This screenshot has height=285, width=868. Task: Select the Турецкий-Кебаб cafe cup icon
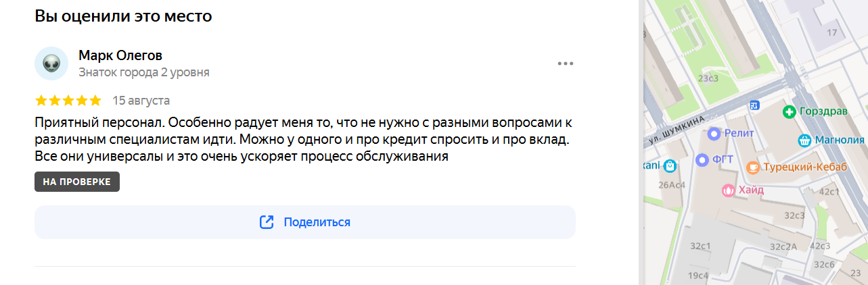(x=753, y=167)
